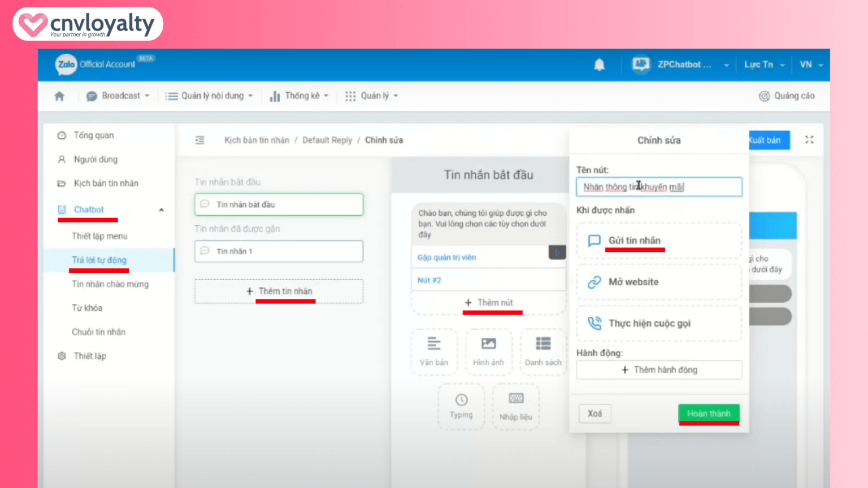Insert a Typing indicator block
868x488 pixels.
click(x=461, y=406)
